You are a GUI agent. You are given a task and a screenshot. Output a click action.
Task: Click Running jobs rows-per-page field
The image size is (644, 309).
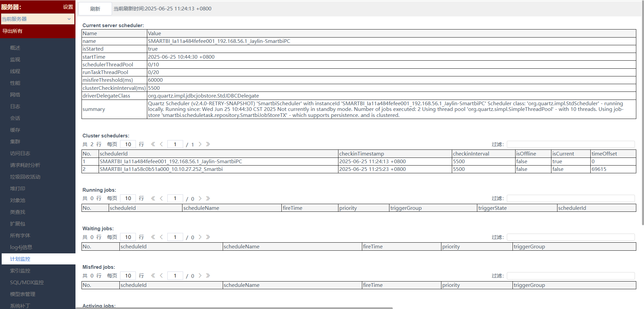128,198
